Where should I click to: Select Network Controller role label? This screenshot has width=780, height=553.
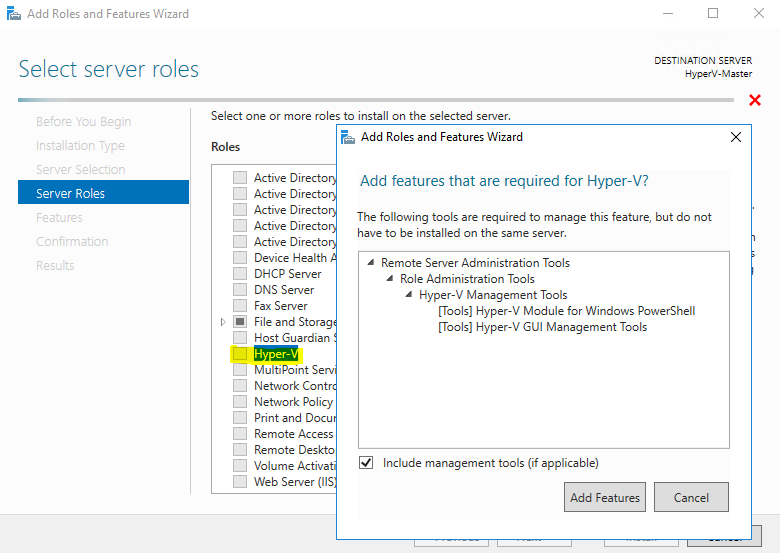(295, 385)
